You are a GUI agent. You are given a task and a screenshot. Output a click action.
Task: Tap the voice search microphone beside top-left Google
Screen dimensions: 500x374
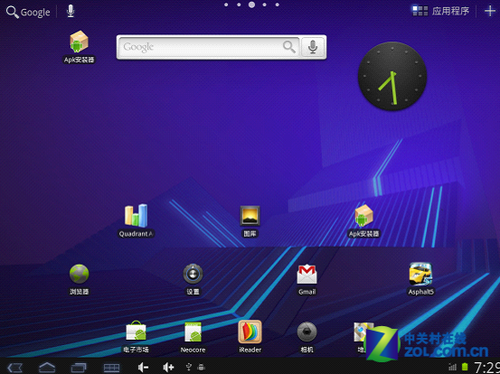[x=70, y=11]
